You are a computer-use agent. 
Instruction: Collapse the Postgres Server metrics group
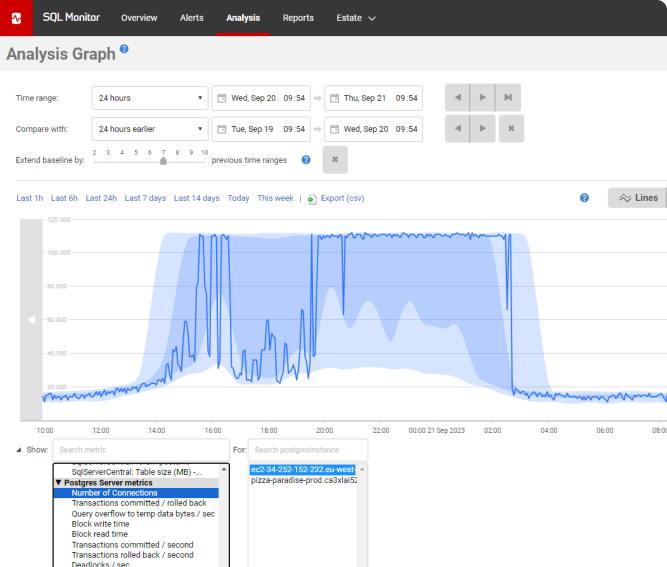58,482
